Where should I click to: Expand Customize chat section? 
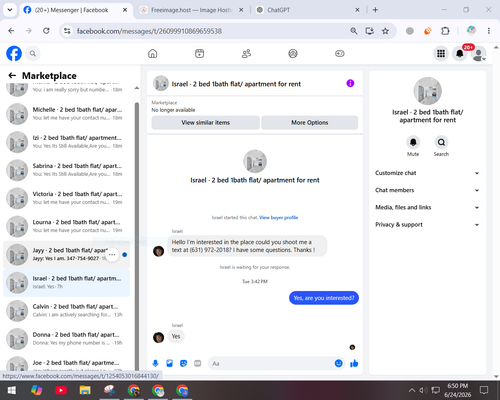click(x=427, y=173)
